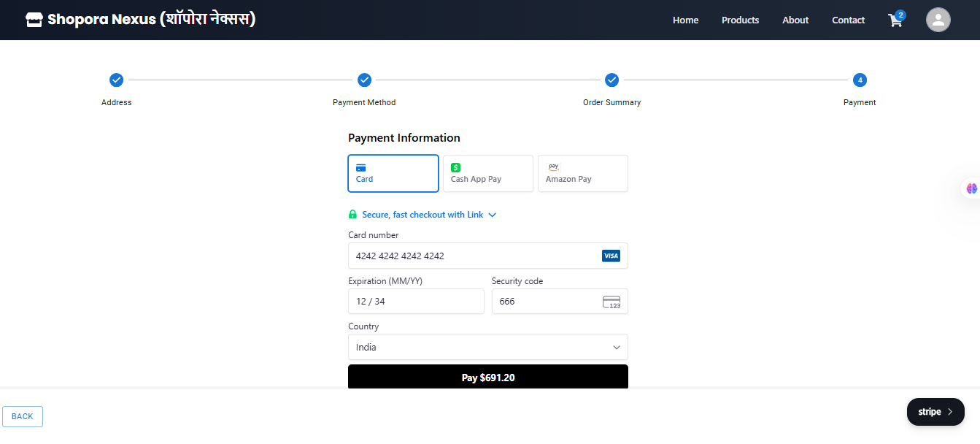Screen dimensions: 980x444
Task: Select the Cash App Pay tab
Action: pos(488,173)
